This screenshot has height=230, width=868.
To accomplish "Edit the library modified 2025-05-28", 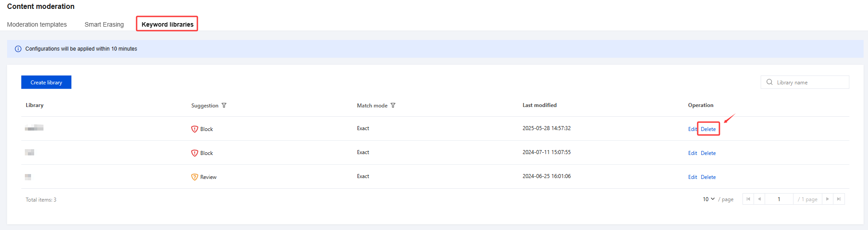I will pyautogui.click(x=692, y=129).
